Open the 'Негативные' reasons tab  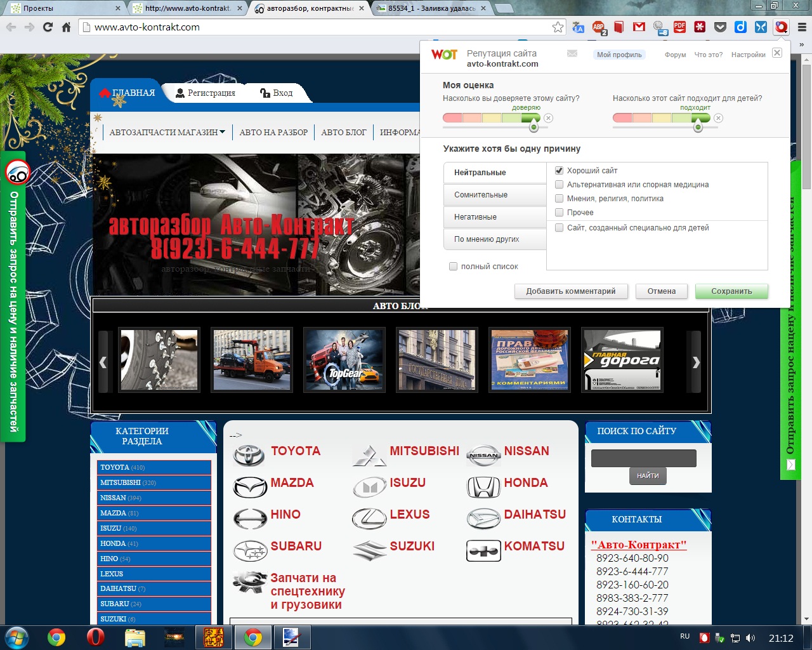click(x=495, y=217)
